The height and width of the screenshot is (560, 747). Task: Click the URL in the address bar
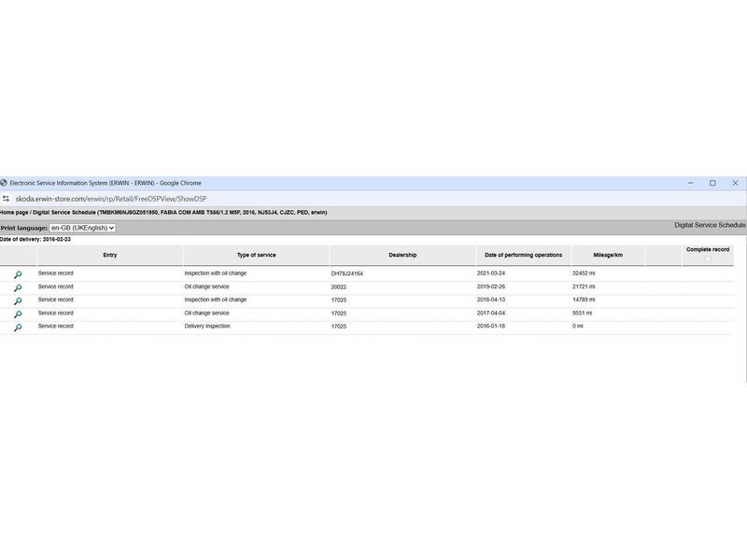pyautogui.click(x=111, y=198)
